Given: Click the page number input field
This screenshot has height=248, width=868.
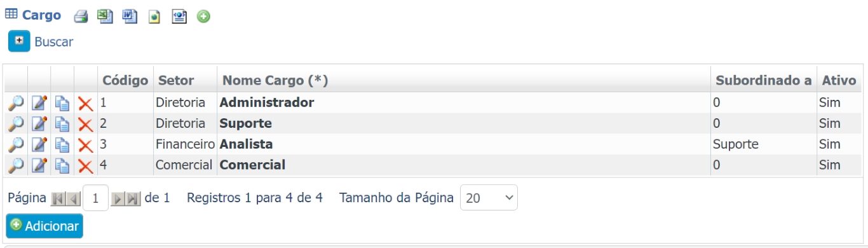Looking at the screenshot, I should coord(96,198).
